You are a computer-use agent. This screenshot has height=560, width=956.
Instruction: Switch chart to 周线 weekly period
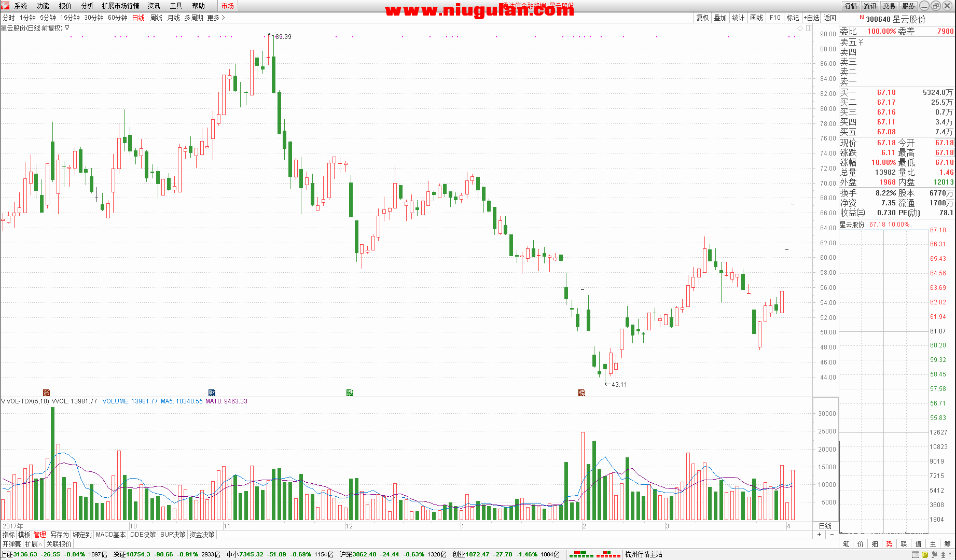[x=156, y=18]
